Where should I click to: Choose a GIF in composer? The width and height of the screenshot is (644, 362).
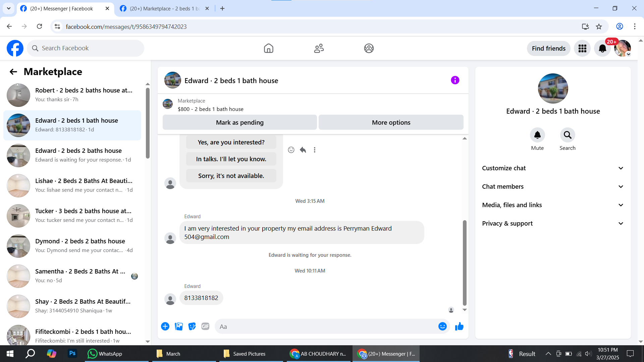point(205,326)
